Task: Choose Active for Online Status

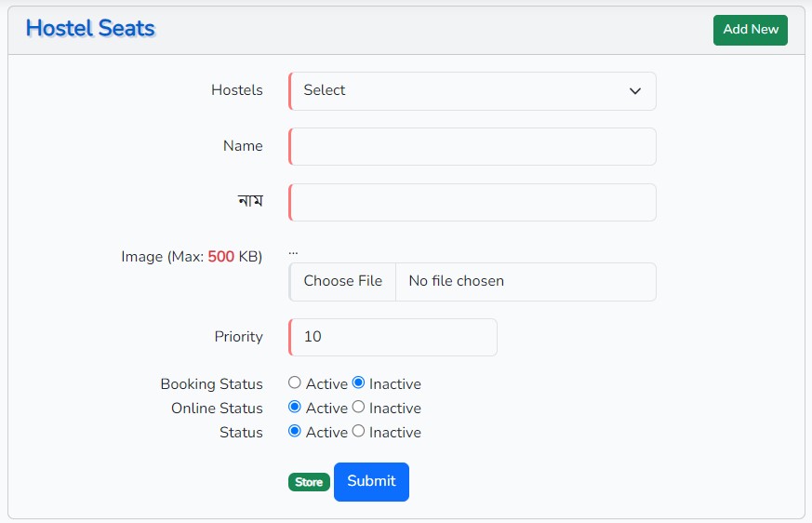Action: tap(295, 407)
